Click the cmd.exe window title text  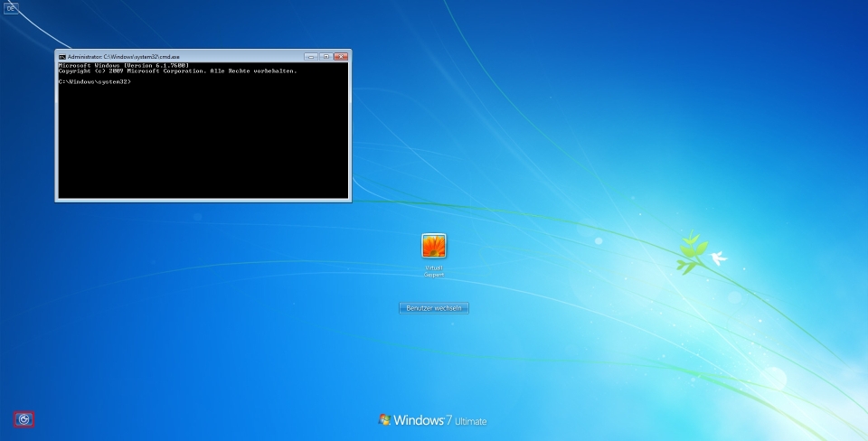pyautogui.click(x=124, y=56)
